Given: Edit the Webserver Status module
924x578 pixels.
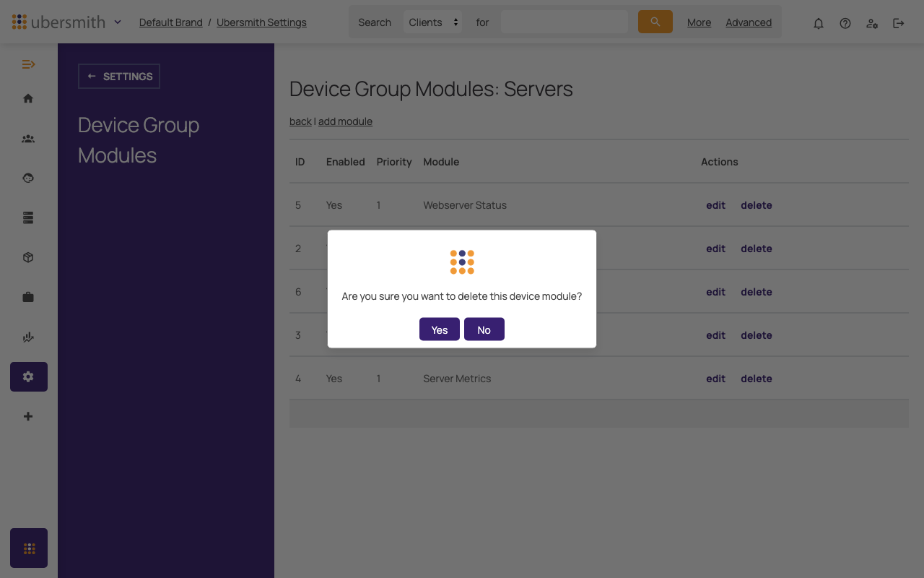Looking at the screenshot, I should click(x=715, y=205).
